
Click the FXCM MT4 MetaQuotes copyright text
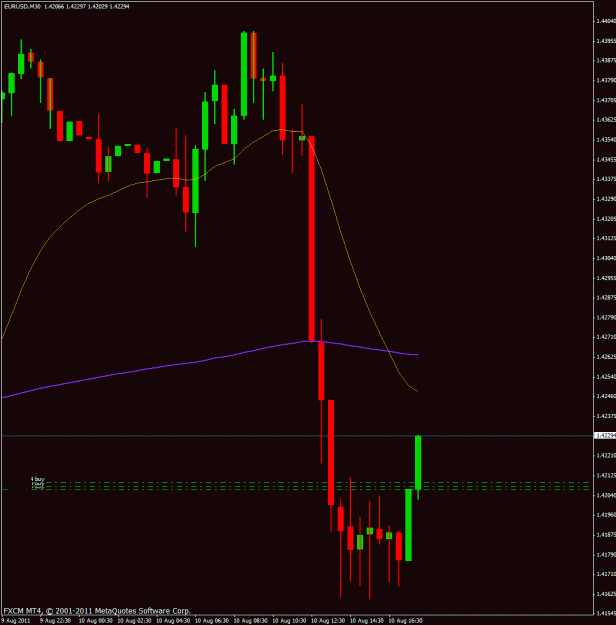click(97, 611)
